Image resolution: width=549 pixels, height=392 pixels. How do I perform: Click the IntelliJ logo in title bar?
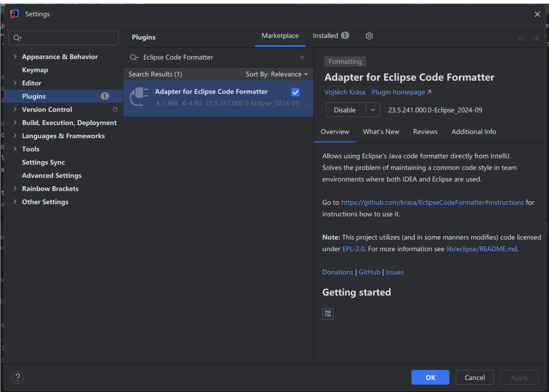pos(14,14)
